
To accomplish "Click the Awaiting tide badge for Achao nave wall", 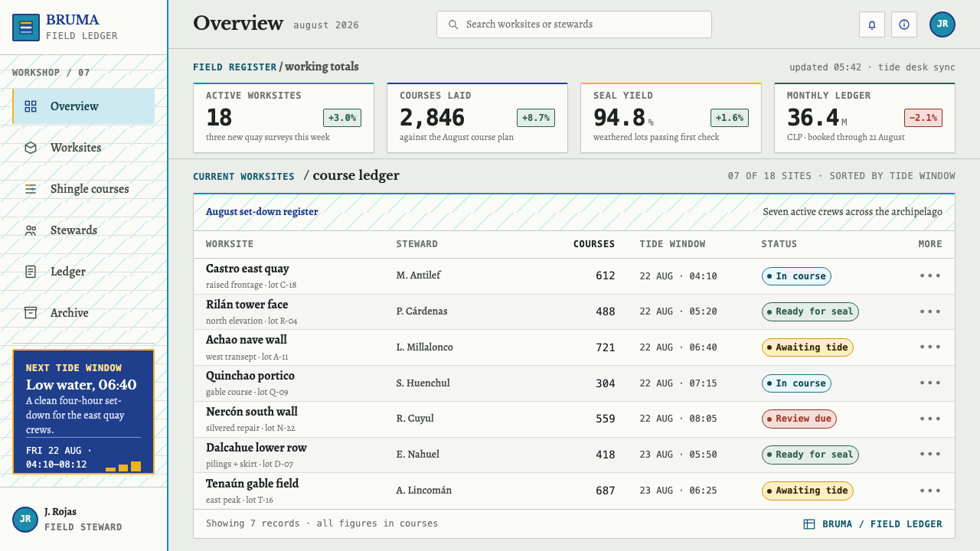I will pyautogui.click(x=807, y=347).
